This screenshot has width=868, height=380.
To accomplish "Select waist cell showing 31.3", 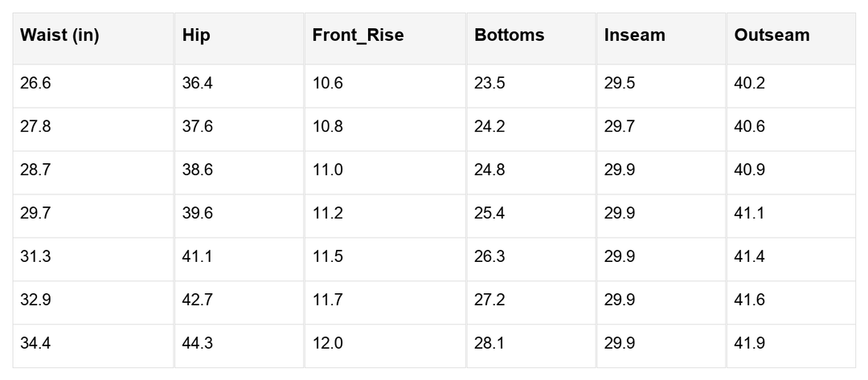I will (x=35, y=257).
